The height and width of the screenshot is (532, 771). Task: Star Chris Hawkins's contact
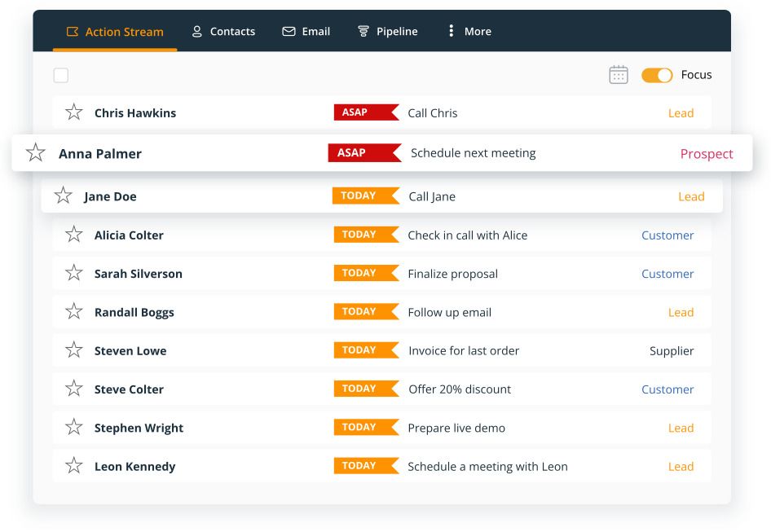click(x=73, y=112)
